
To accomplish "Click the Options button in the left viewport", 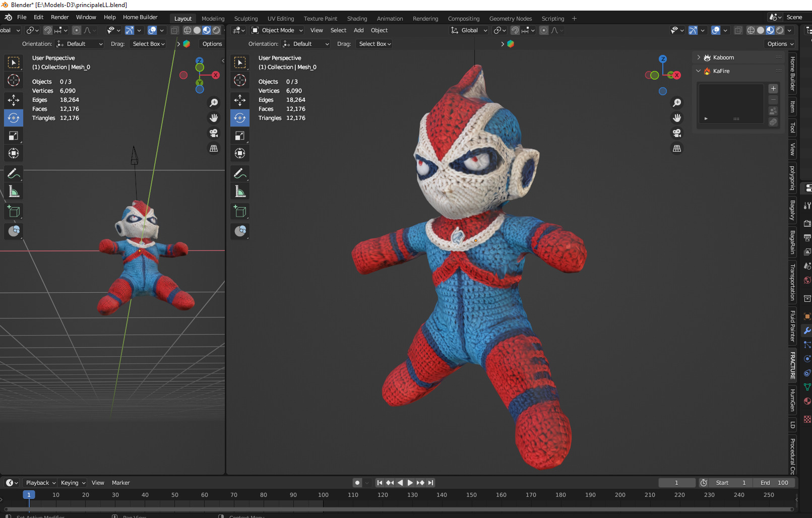I will pos(212,44).
